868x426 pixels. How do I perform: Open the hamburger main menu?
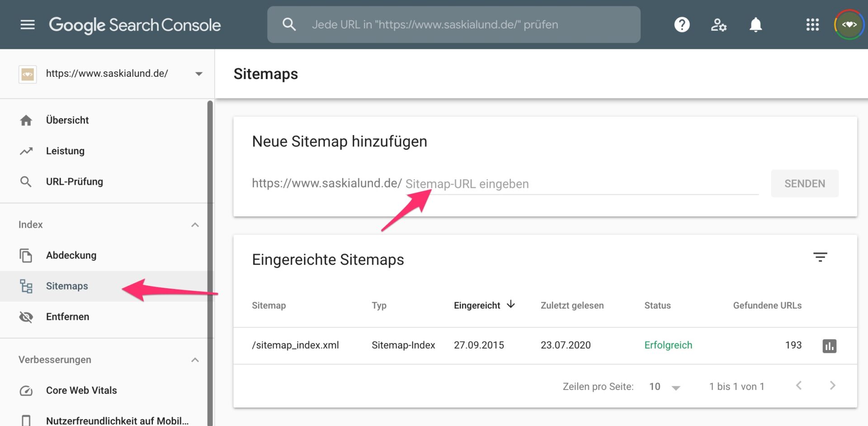pos(28,24)
